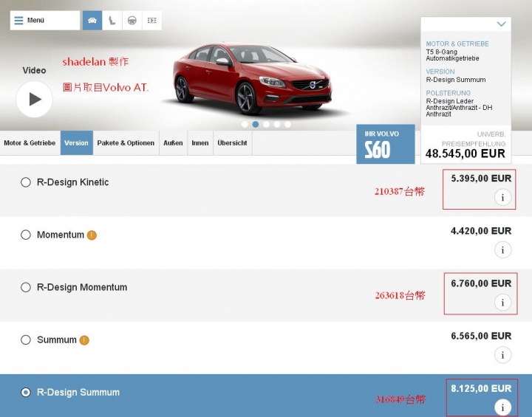Go to fourth carousel dot

click(277, 125)
